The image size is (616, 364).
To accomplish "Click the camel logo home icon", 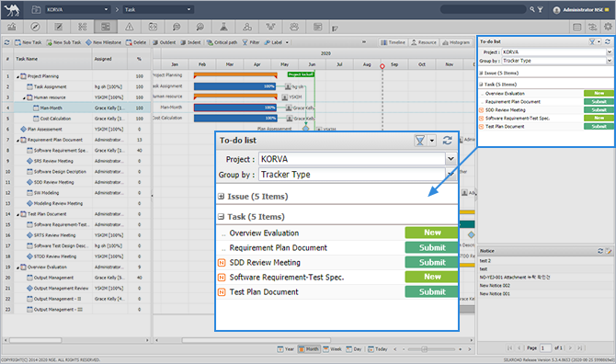I will coord(12,10).
